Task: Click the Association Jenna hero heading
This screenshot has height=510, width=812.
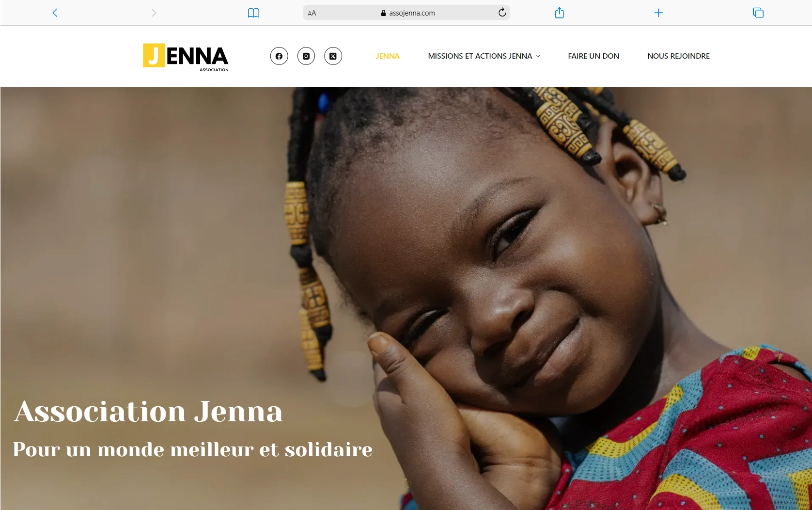Action: pos(148,412)
